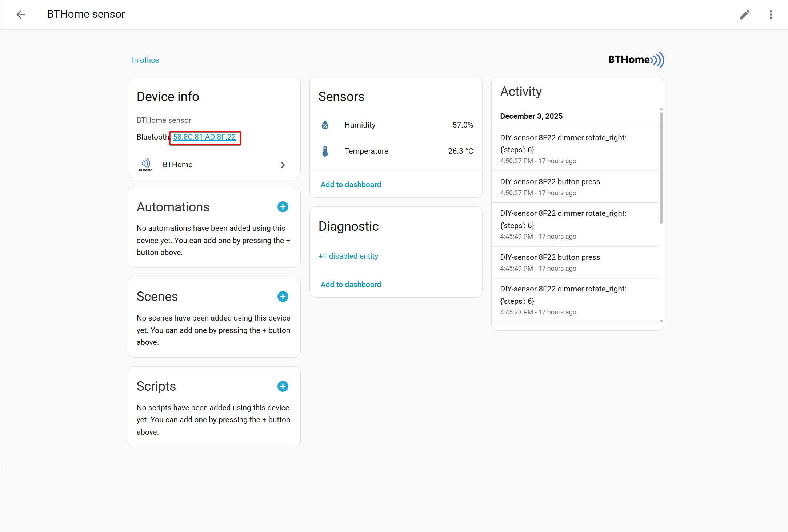Viewport: 788px width, 532px height.
Task: Open the three-dot overflow menu
Action: point(771,15)
